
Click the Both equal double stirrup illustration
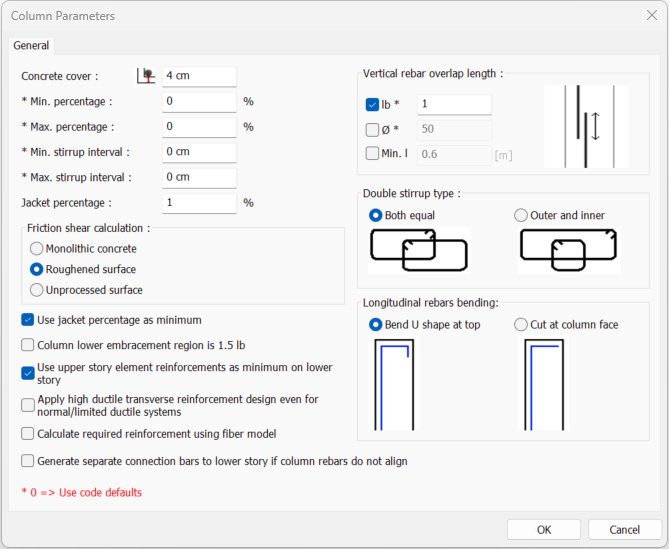[418, 249]
